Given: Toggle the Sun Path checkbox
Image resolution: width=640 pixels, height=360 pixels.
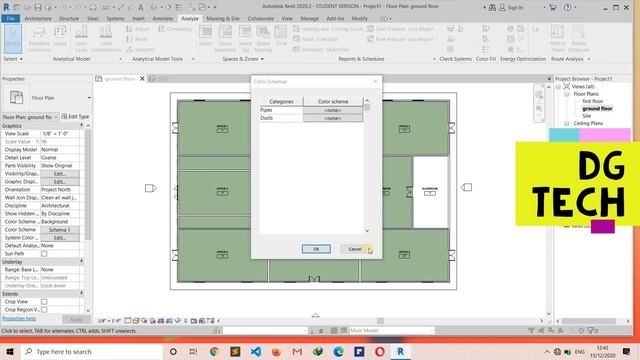Looking at the screenshot, I should tap(44, 254).
